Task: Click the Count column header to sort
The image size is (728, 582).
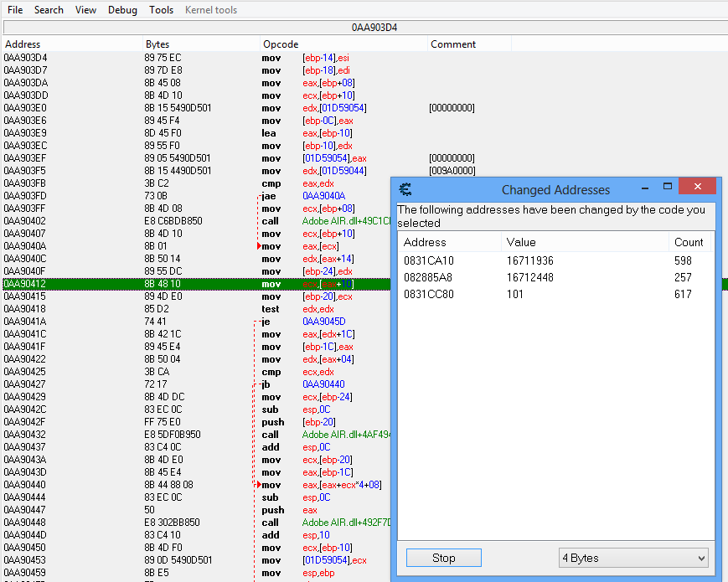Action: tap(689, 242)
